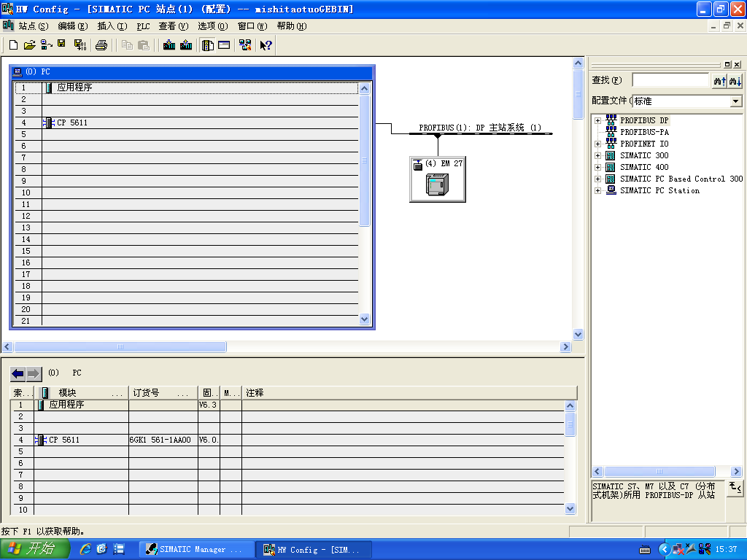Select PROFIBUS-PA in the catalog tree

point(644,132)
